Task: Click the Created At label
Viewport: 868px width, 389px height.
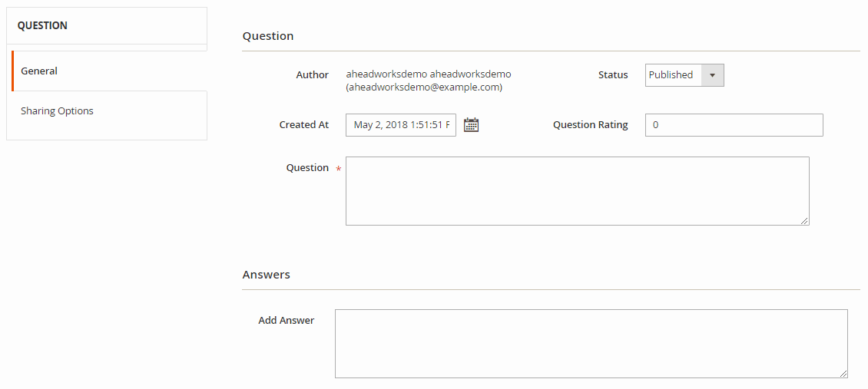Action: pos(303,125)
